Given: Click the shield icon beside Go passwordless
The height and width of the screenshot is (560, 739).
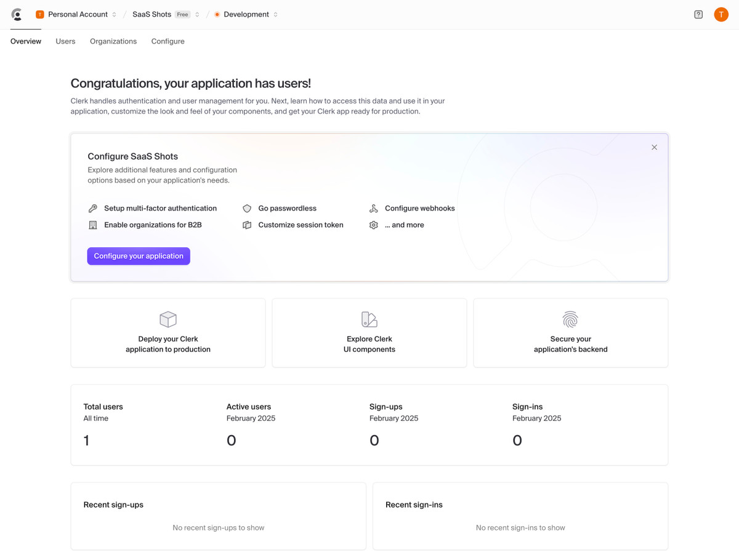Looking at the screenshot, I should click(x=247, y=209).
